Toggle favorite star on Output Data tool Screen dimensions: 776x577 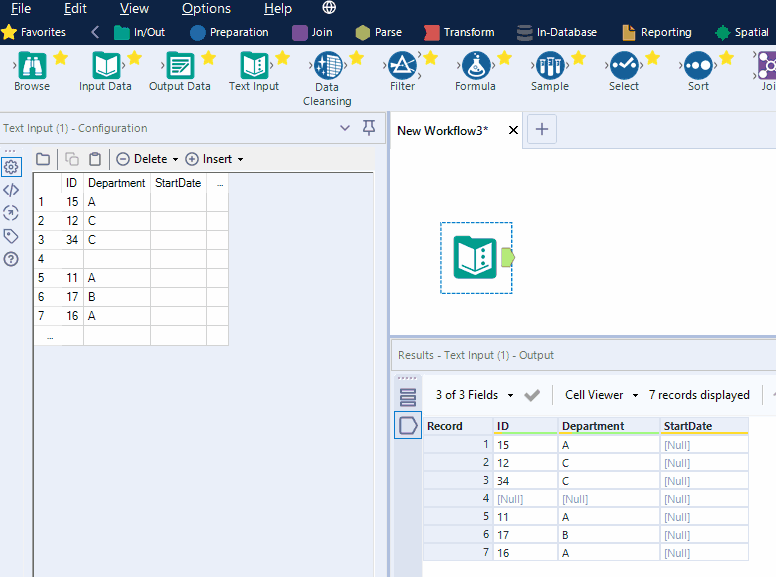pos(209,58)
